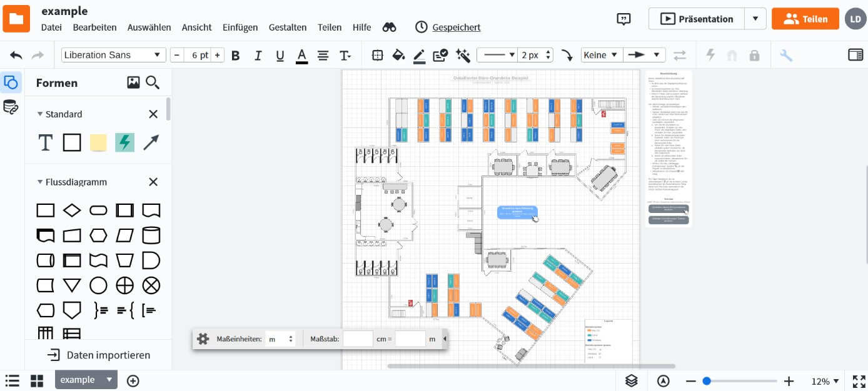Click the redo arrow icon
Image resolution: width=868 pixels, height=391 pixels.
point(38,56)
